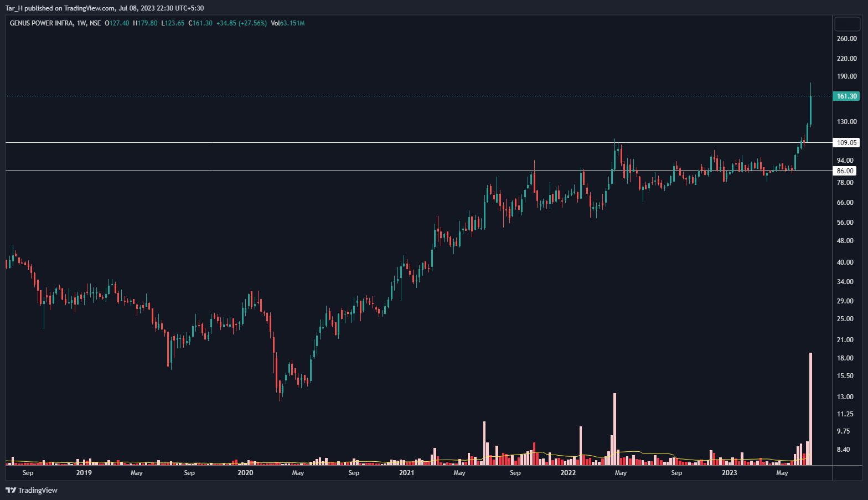Click the 25.00 price scale label

click(845, 319)
